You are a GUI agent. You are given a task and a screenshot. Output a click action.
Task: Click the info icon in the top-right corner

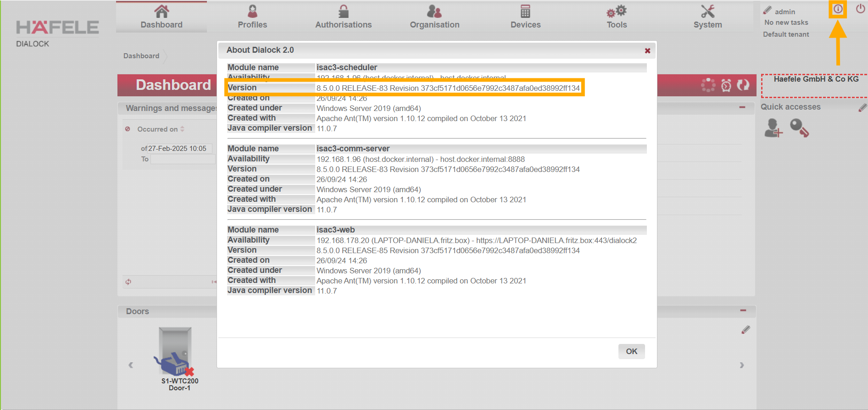pos(838,9)
